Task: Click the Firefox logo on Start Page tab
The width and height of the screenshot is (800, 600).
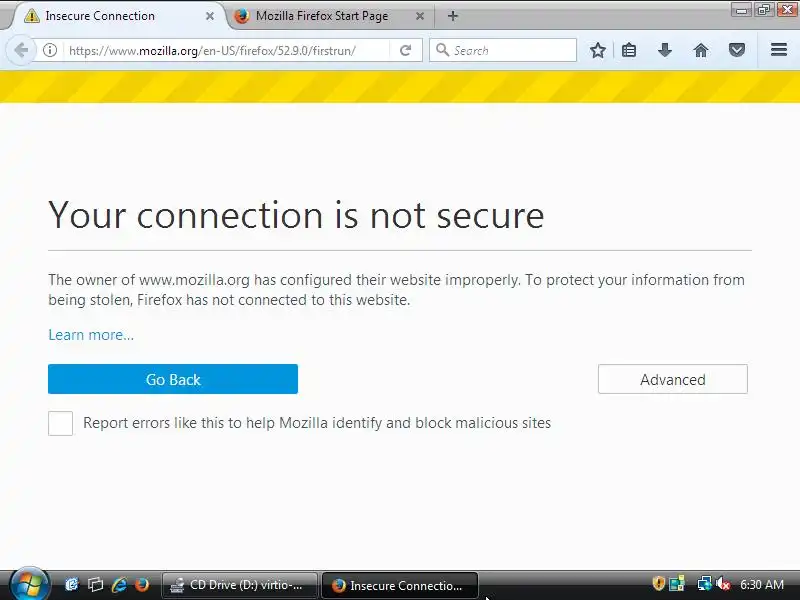Action: tap(242, 16)
